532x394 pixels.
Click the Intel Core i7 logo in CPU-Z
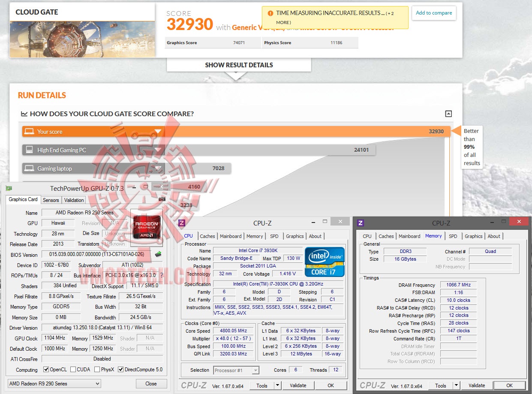[x=325, y=262]
